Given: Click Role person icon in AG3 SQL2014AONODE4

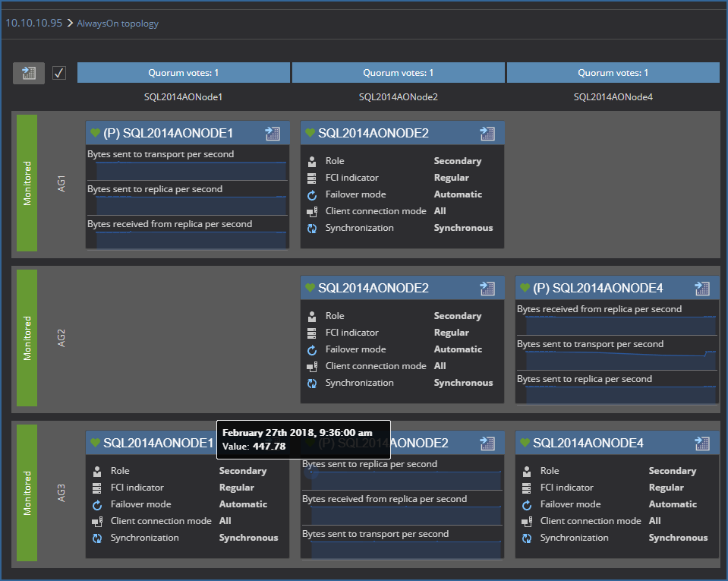Looking at the screenshot, I should [x=527, y=472].
